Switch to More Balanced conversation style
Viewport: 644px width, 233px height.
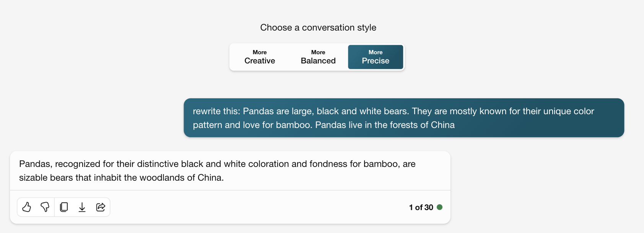[318, 57]
